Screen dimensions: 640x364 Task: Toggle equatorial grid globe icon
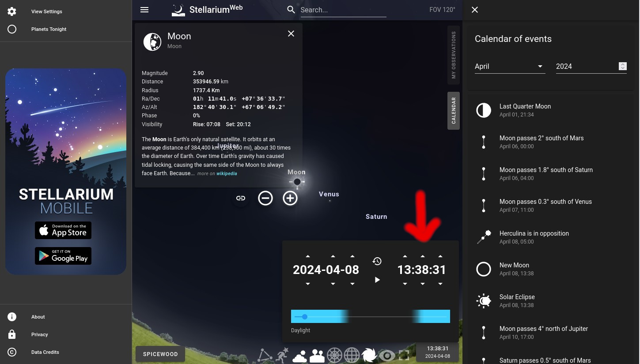[x=352, y=355]
